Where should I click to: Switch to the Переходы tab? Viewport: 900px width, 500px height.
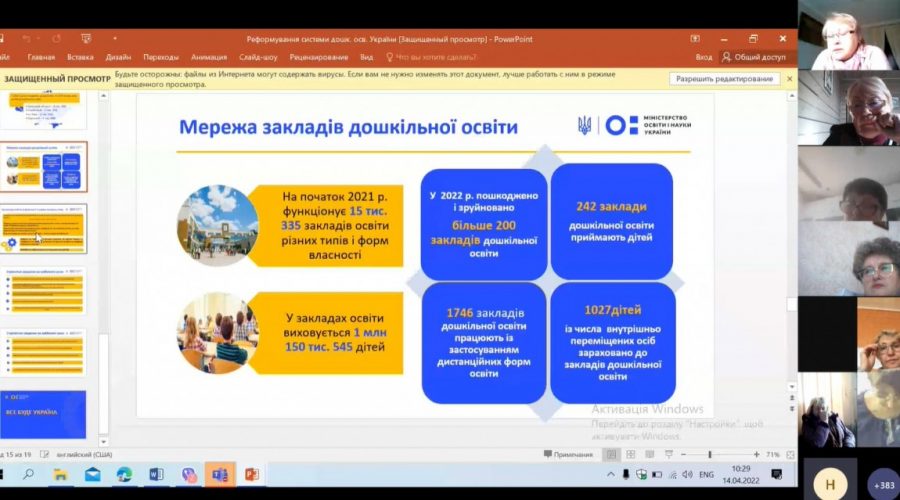coord(161,57)
